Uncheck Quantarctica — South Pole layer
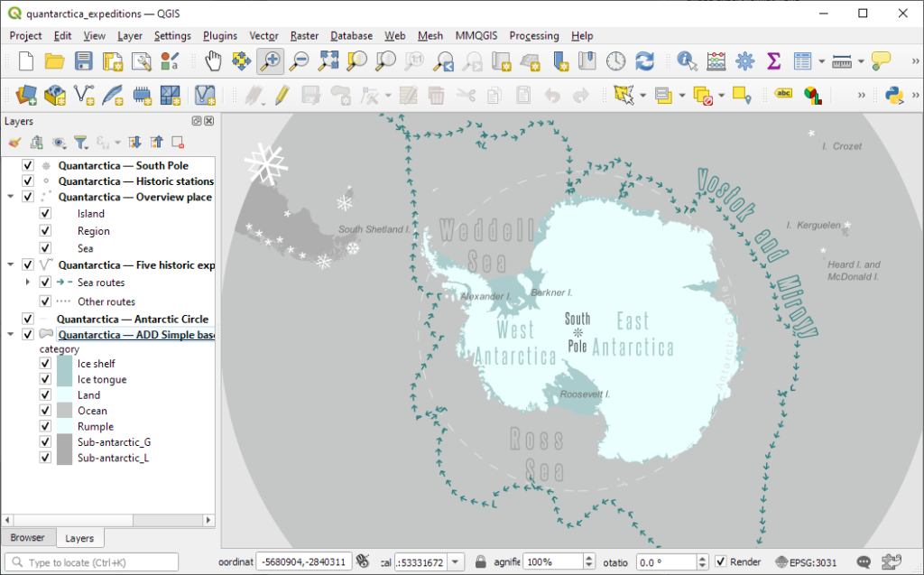The height and width of the screenshot is (575, 924). (28, 165)
